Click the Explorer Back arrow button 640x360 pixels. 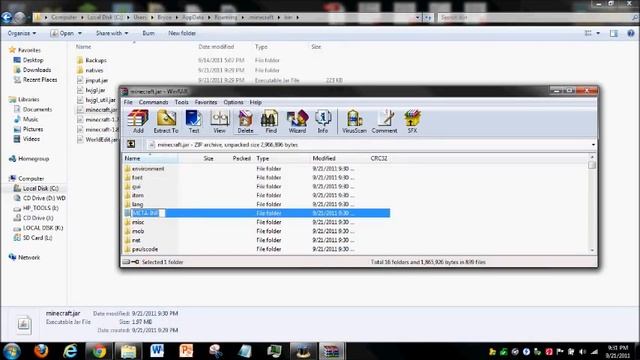tap(7, 17)
